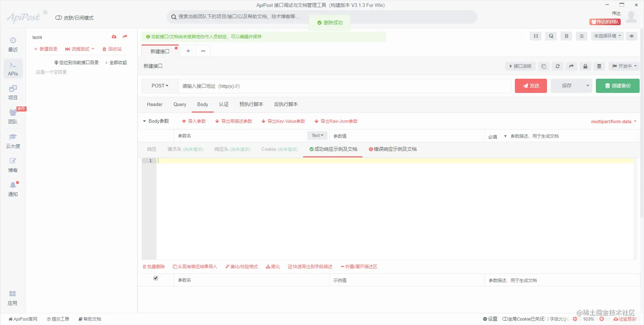Click the interface URL input field
Image resolution: width=644 pixels, height=325 pixels.
345,86
